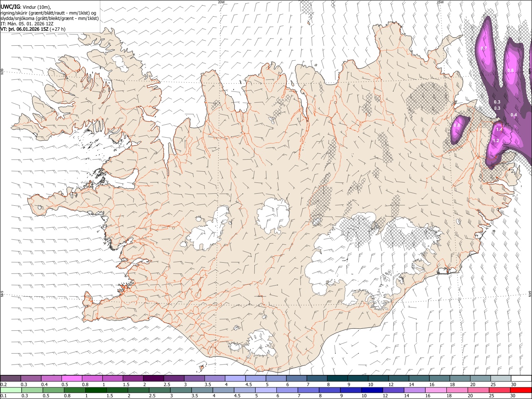532x399 pixels.
Task: Select the 'rigning/skúrir (grænt/blátt/rautt - mm/1klst) og' line
Action: coord(49,13)
